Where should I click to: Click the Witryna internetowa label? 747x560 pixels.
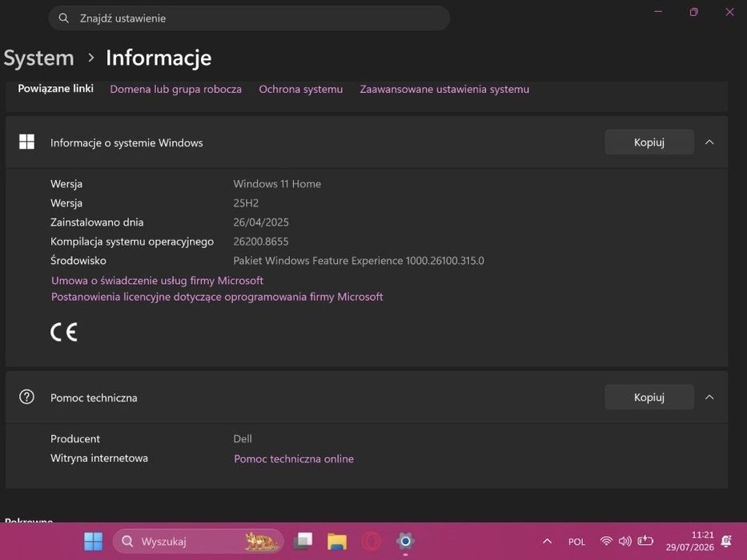tap(99, 458)
